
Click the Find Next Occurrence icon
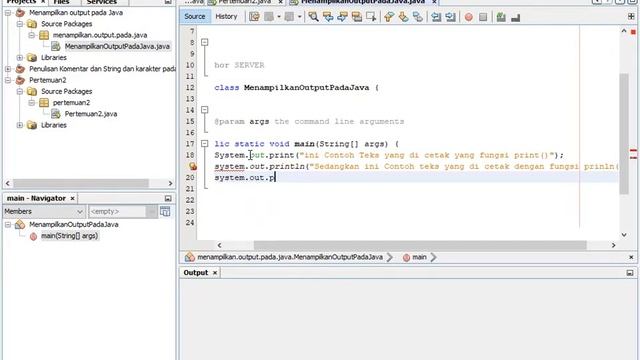pyautogui.click(x=342, y=17)
